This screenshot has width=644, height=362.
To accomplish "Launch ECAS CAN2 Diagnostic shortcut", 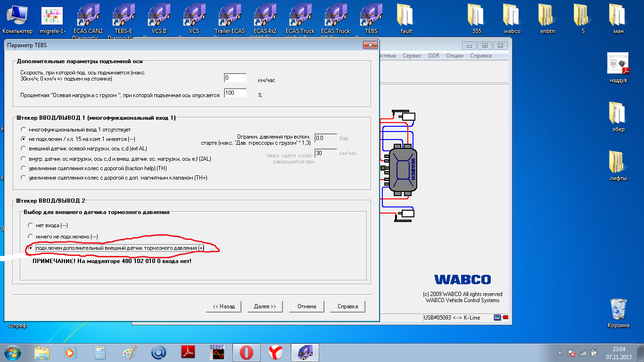I will 88,20.
